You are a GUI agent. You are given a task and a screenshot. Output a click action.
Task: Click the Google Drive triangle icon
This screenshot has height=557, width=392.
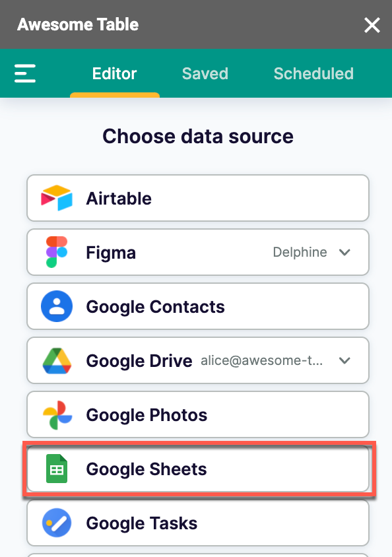[57, 360]
